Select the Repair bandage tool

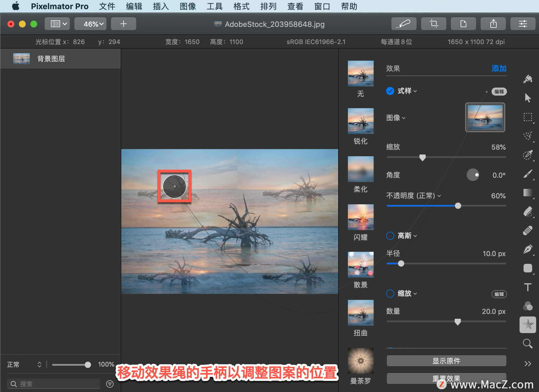pos(528,231)
